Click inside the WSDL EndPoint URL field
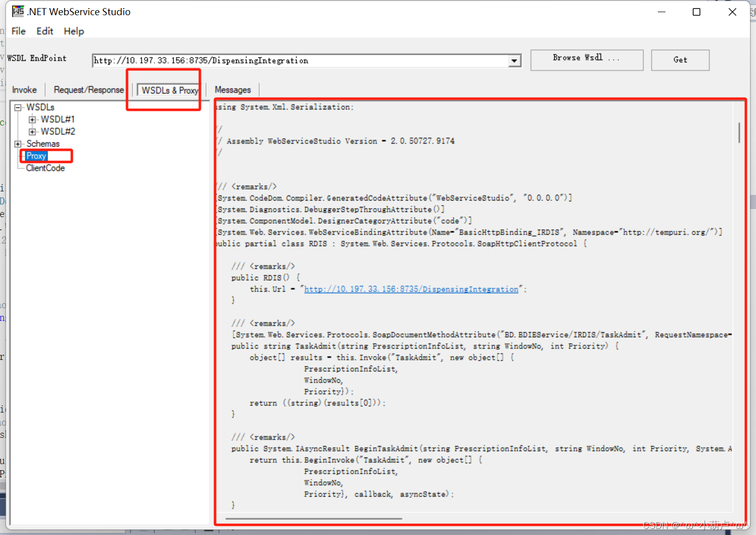 click(301, 61)
